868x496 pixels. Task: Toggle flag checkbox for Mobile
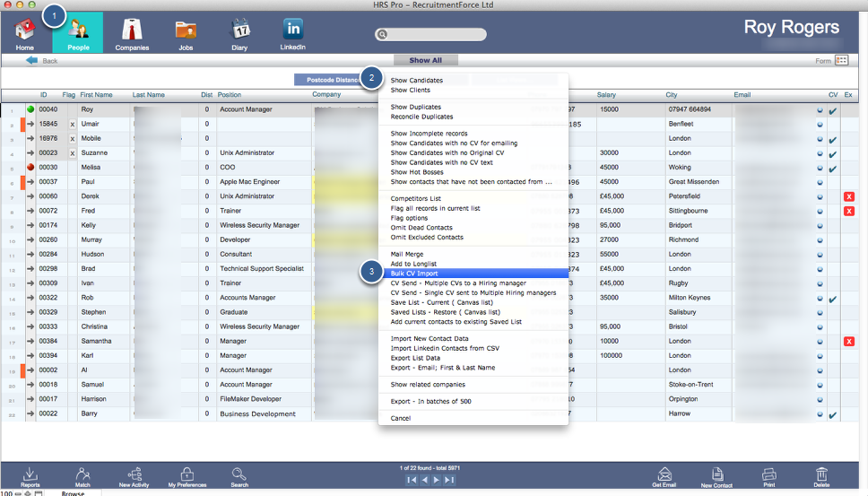pos(72,139)
